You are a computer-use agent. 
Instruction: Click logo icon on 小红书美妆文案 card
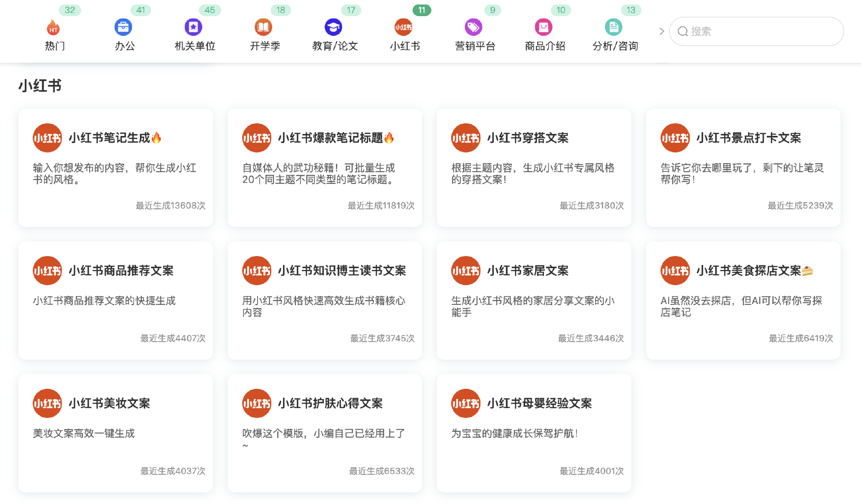(47, 403)
